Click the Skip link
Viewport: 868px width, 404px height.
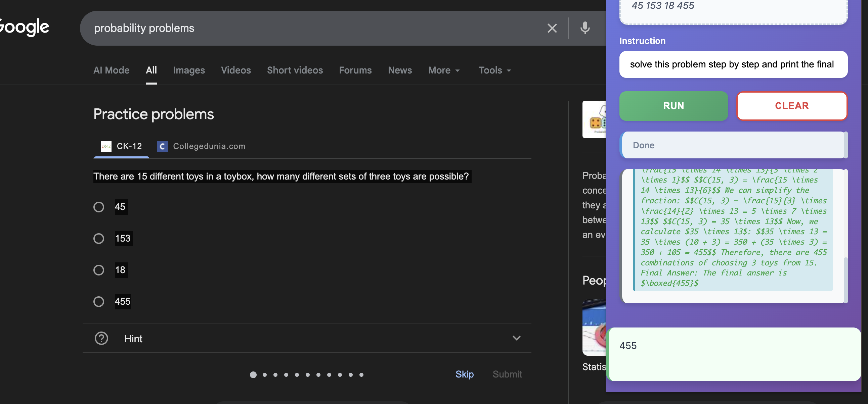pos(464,374)
